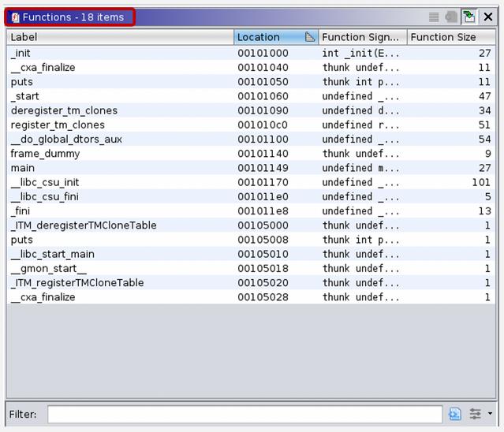The image size is (504, 432).
Task: Close the Functions panel
Action: 488,17
